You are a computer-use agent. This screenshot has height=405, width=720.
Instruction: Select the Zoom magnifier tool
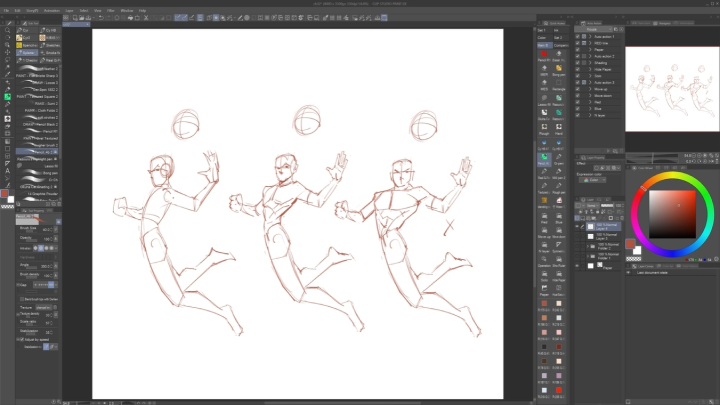[x=7, y=31]
